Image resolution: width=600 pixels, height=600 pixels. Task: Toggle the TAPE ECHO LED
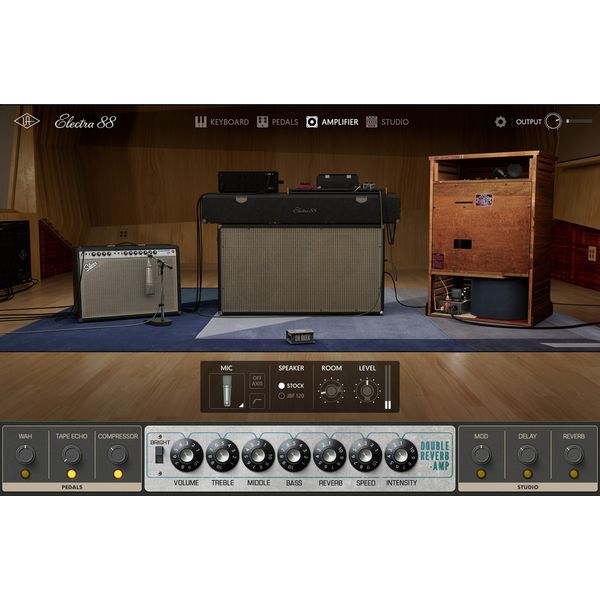(x=72, y=474)
